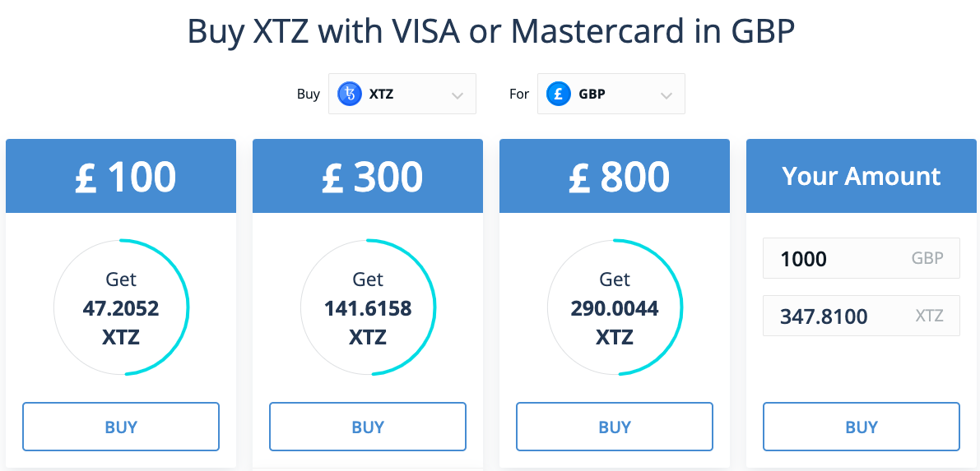This screenshot has height=471, width=980.
Task: Click the GBP pound currency icon
Action: (x=558, y=95)
